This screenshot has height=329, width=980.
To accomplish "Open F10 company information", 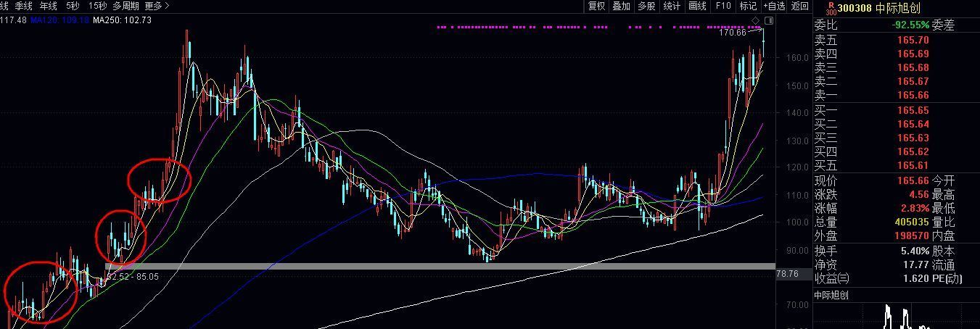I will point(723,6).
